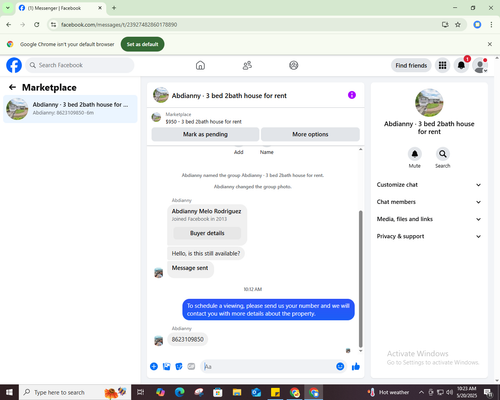
Task: Choose a GIF in composer
Action: tap(191, 367)
